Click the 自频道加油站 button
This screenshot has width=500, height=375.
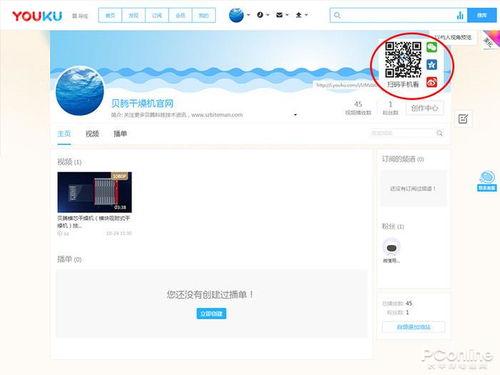(413, 327)
